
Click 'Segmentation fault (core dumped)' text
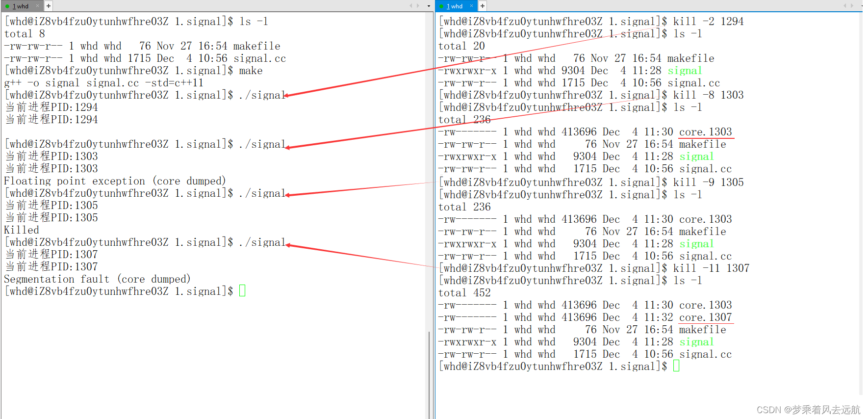(x=97, y=279)
